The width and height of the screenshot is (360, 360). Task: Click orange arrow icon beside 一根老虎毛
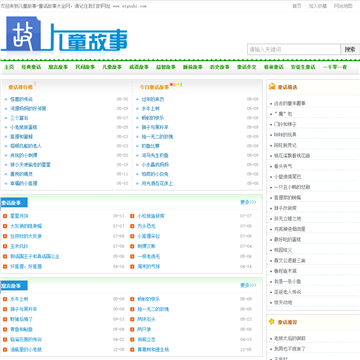pyautogui.click(x=132, y=257)
